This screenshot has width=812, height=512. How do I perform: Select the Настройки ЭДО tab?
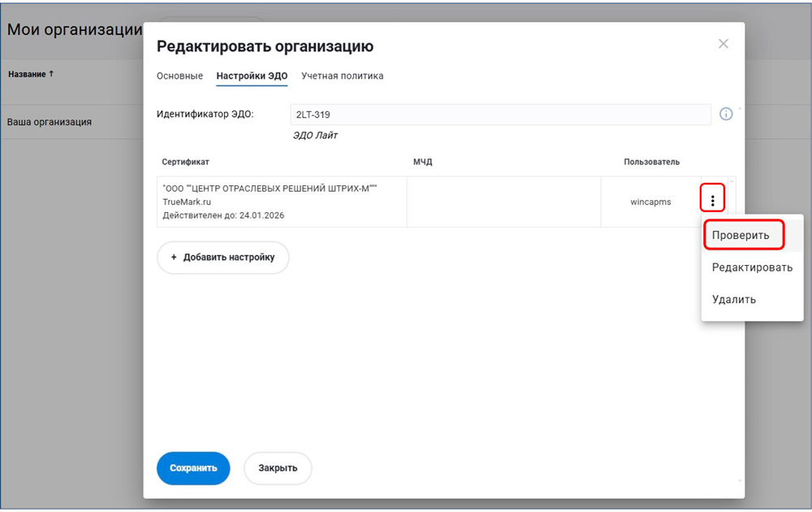[x=252, y=76]
